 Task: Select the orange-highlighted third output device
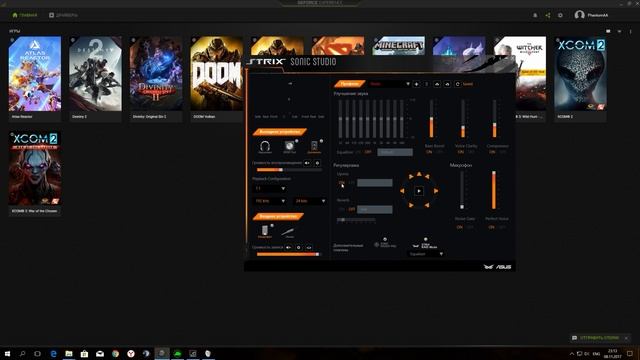(314, 146)
